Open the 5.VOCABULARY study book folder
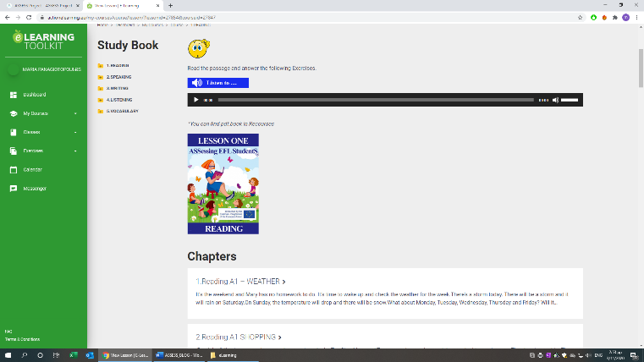644x362 pixels. click(x=123, y=112)
